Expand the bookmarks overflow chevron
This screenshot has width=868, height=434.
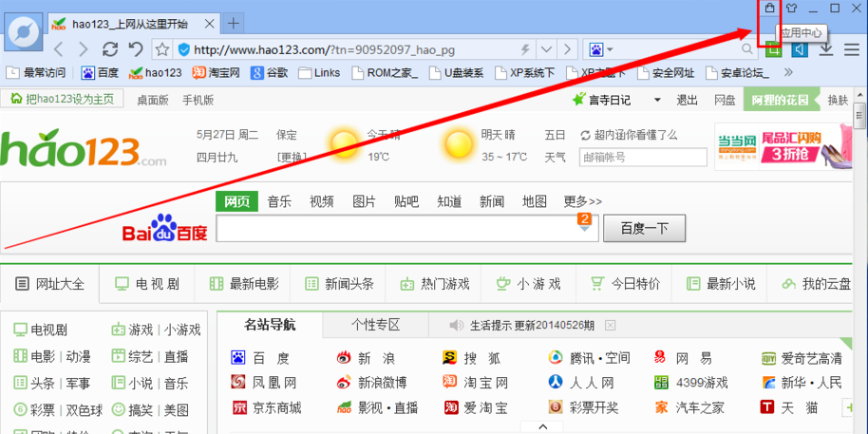(x=789, y=72)
